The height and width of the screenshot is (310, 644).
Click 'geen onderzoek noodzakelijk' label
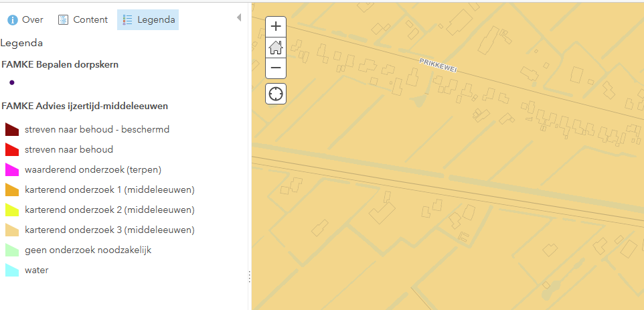click(x=88, y=250)
